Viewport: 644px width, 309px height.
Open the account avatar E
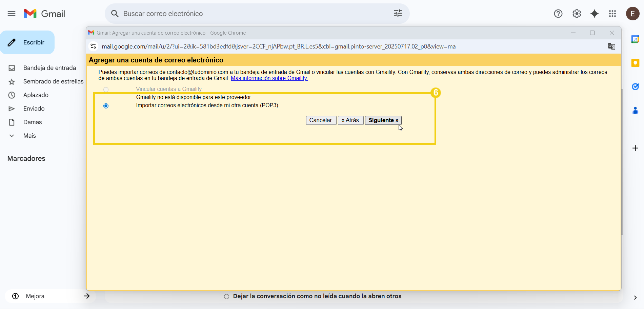632,14
